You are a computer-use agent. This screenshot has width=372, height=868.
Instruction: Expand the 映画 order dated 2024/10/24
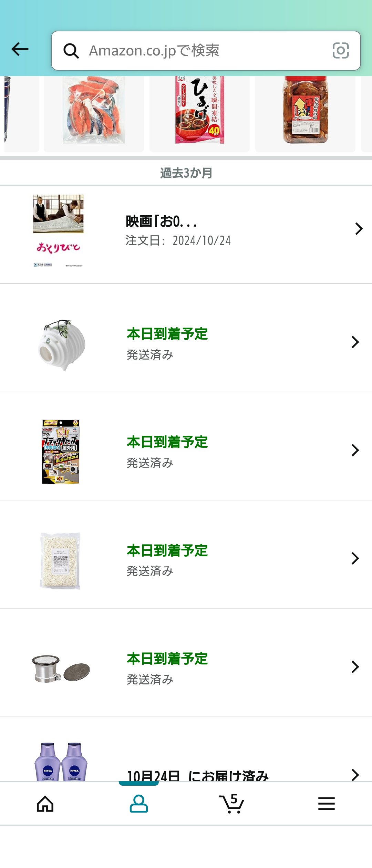coord(359,229)
